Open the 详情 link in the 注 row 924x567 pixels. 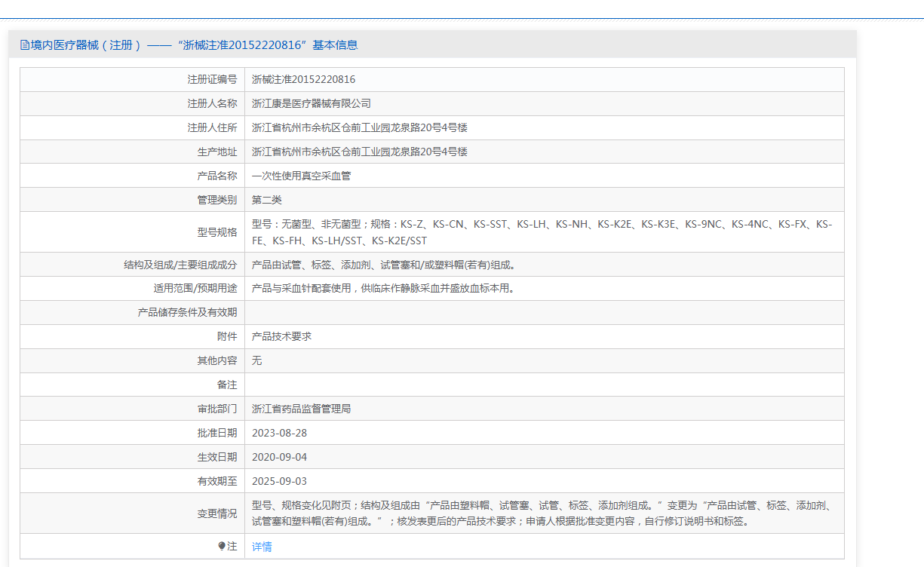[262, 547]
